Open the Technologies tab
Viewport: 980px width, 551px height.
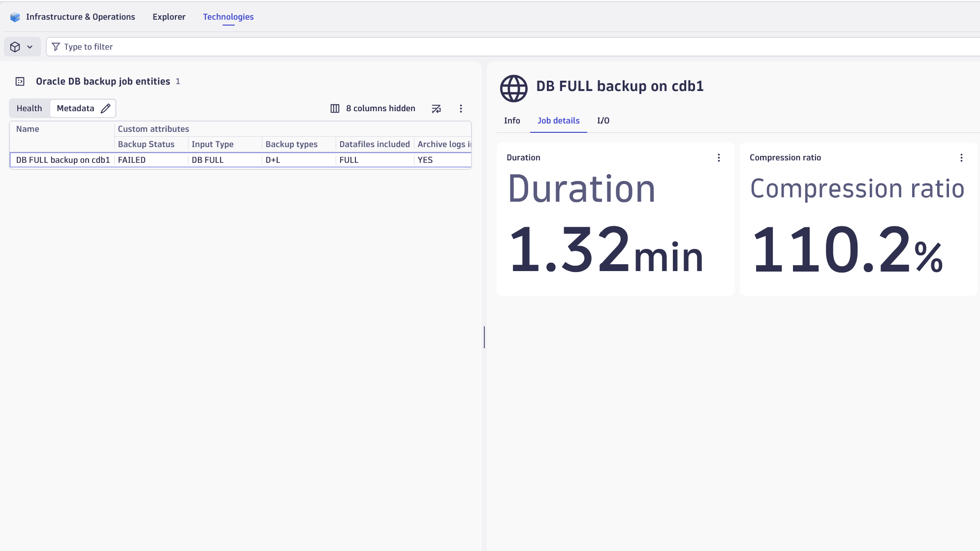pos(228,17)
